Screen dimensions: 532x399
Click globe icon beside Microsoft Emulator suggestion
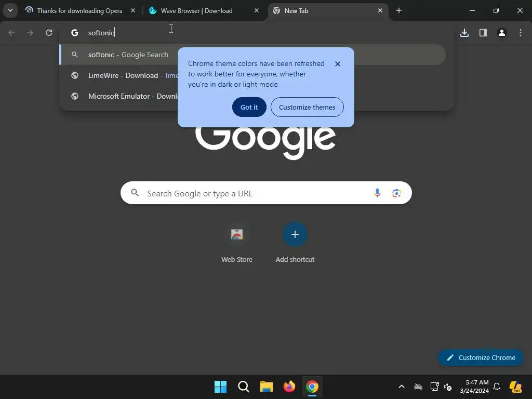tap(75, 96)
